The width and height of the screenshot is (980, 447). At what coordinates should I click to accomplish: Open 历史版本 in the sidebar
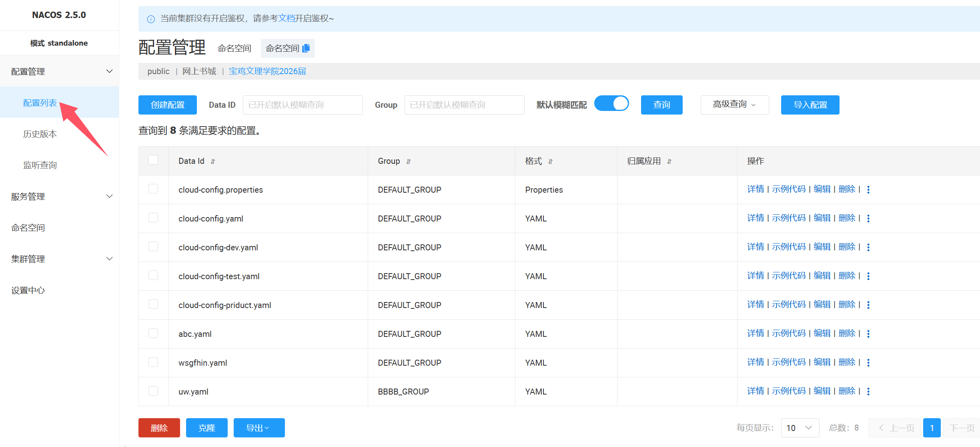click(x=40, y=134)
